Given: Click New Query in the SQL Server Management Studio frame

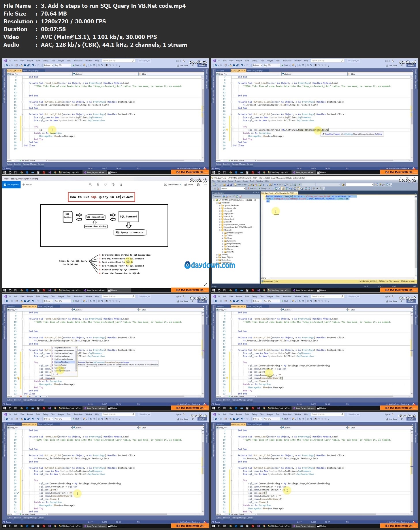Looking at the screenshot, I should click(x=241, y=184).
